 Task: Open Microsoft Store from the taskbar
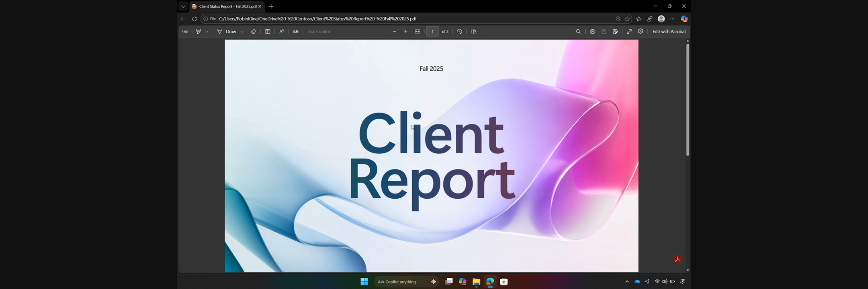(x=504, y=282)
